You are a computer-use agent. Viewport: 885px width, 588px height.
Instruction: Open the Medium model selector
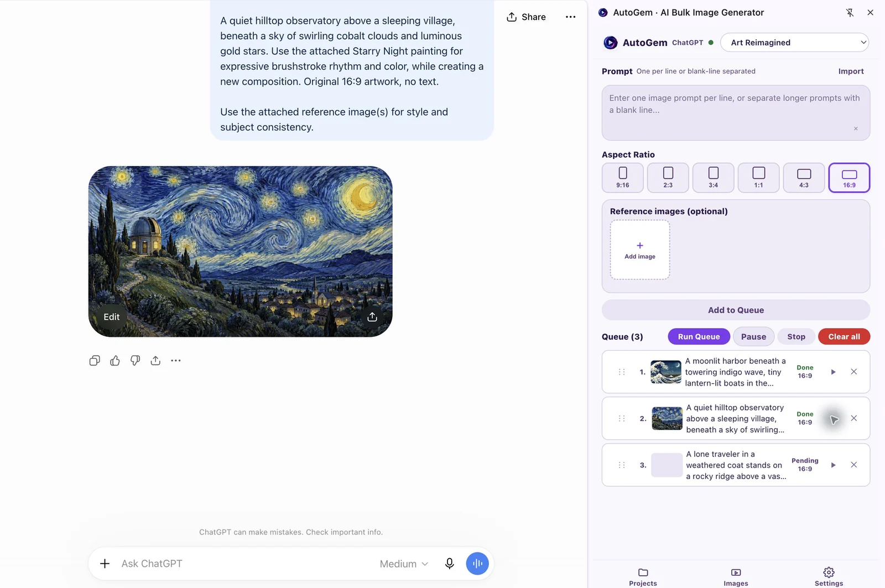(404, 564)
